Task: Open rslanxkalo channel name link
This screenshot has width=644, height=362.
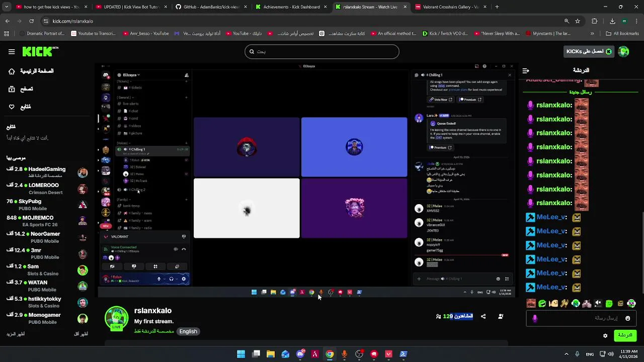Action: pyautogui.click(x=153, y=311)
